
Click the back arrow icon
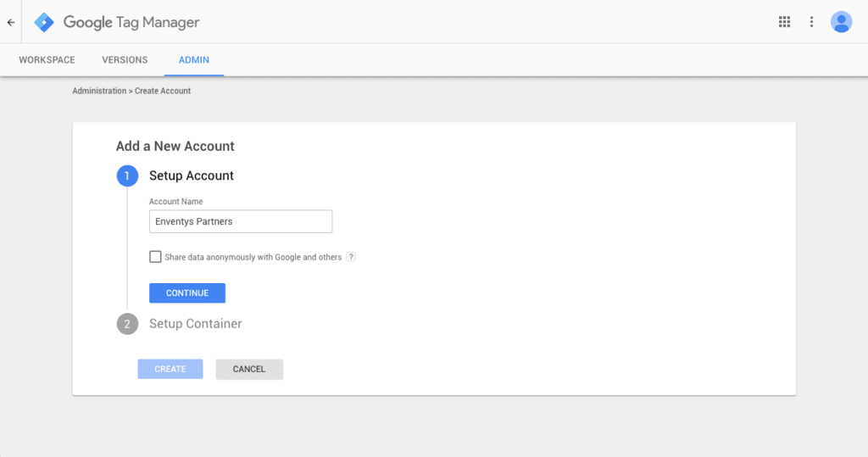[11, 22]
